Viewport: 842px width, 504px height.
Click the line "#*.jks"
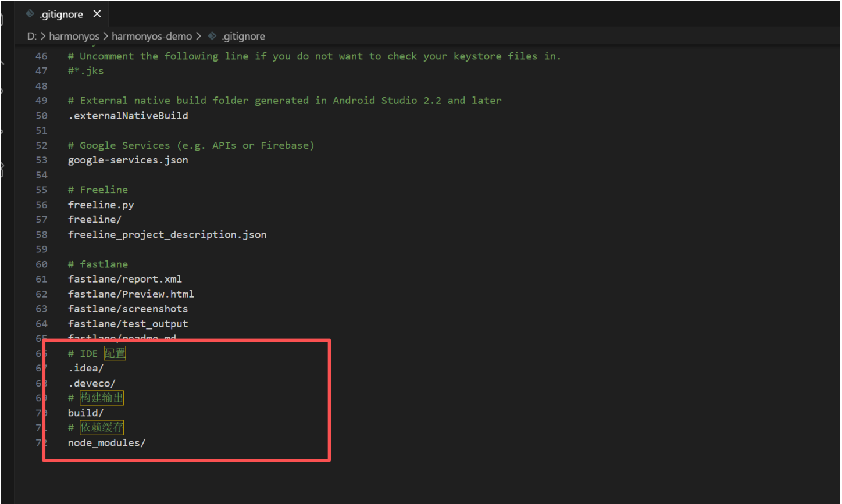[x=86, y=71]
